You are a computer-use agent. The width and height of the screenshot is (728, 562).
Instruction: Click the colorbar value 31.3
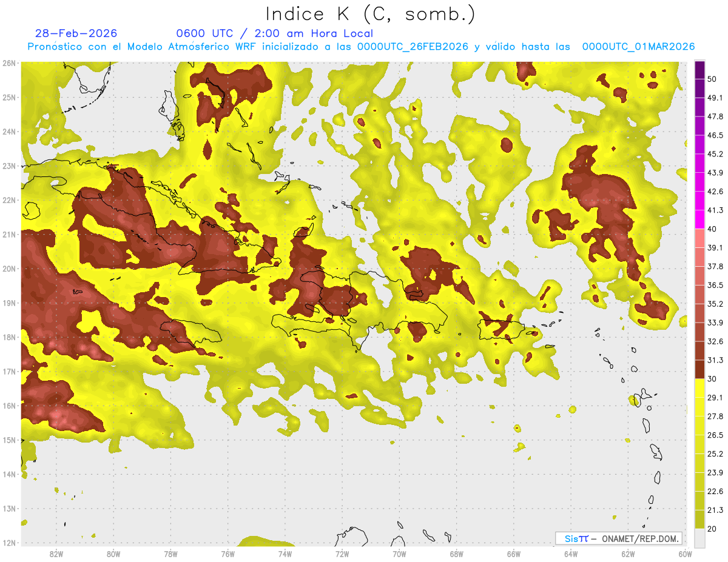[715, 360]
